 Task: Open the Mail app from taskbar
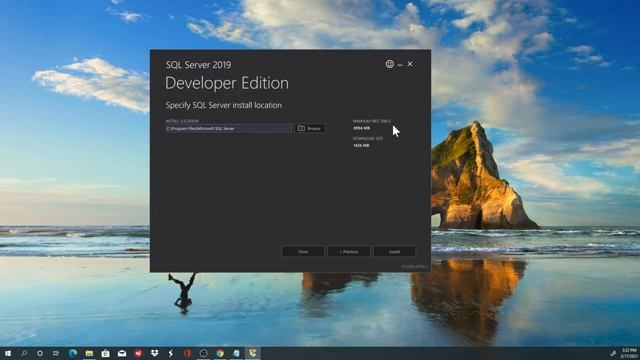click(x=122, y=353)
